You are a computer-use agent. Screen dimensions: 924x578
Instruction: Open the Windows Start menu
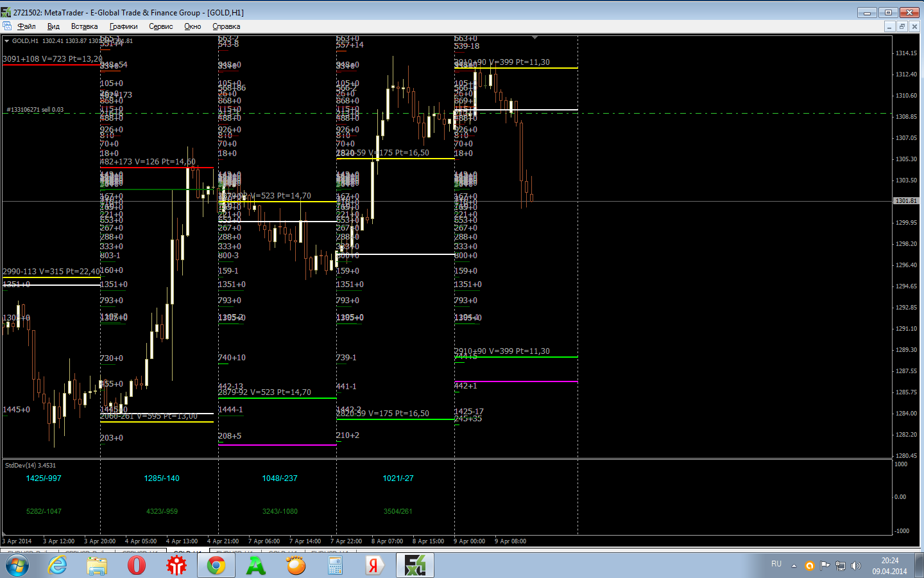(x=17, y=566)
